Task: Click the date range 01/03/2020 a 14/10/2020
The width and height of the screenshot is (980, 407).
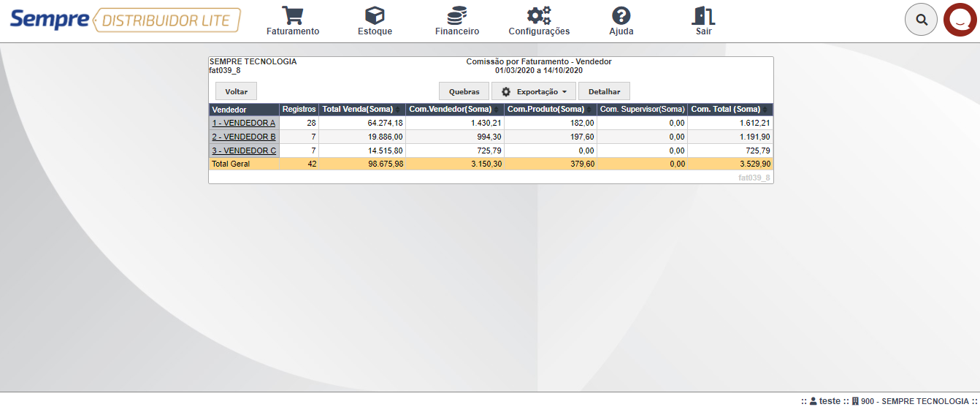Action: click(x=539, y=70)
